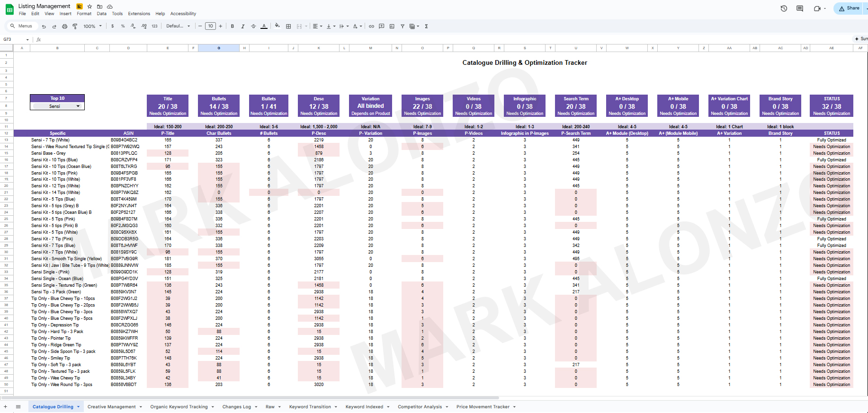Open the font family dropdown
This screenshot has height=413, width=868.
point(178,26)
